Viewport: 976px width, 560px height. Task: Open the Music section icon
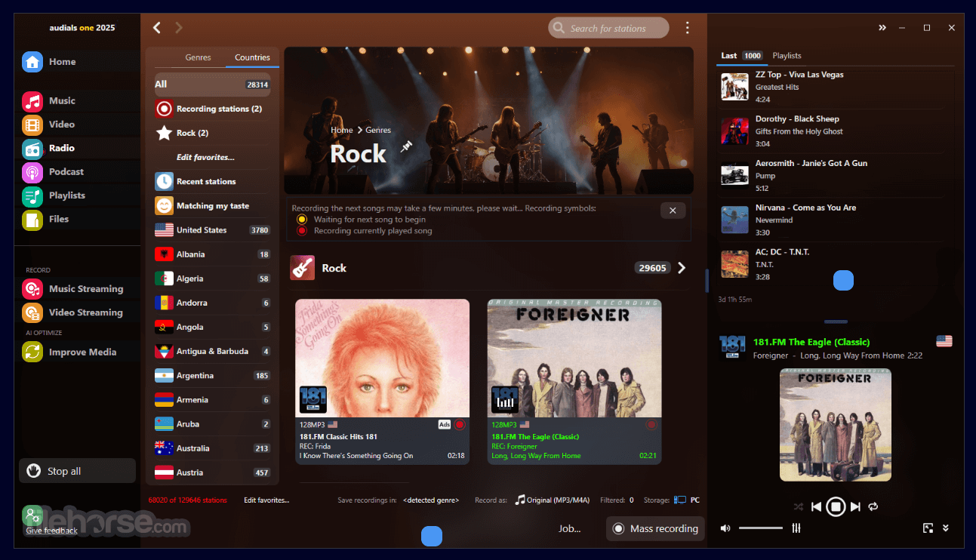point(32,101)
